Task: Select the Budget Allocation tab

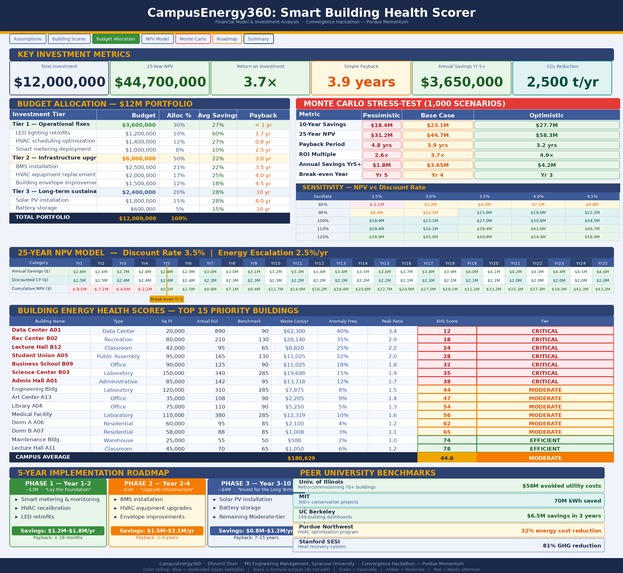Action: [x=116, y=39]
